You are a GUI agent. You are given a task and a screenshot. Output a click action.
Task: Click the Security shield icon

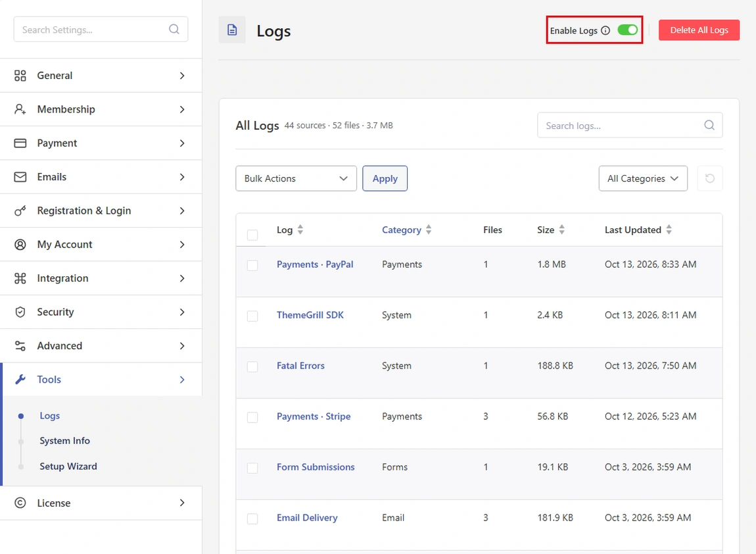coord(20,313)
